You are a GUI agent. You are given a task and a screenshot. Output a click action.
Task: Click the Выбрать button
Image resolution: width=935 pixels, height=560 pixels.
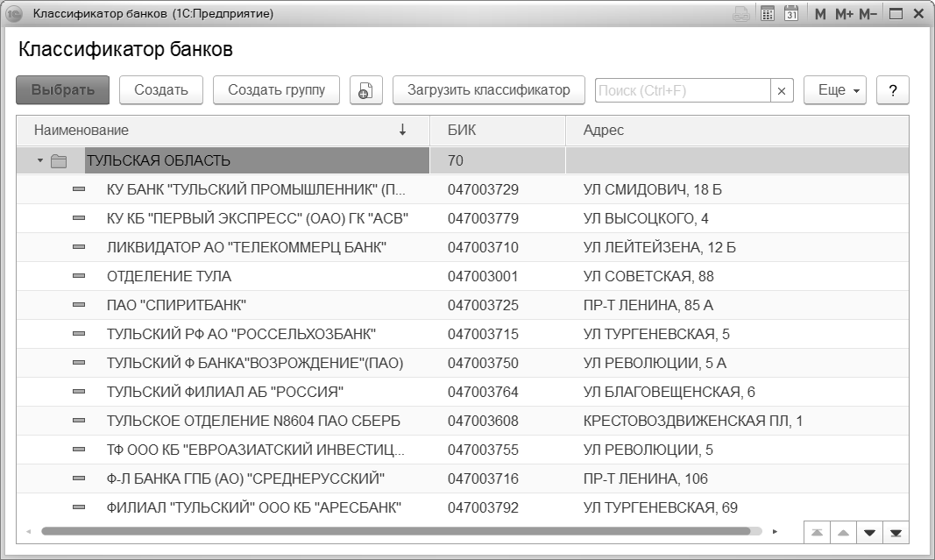[x=62, y=90]
